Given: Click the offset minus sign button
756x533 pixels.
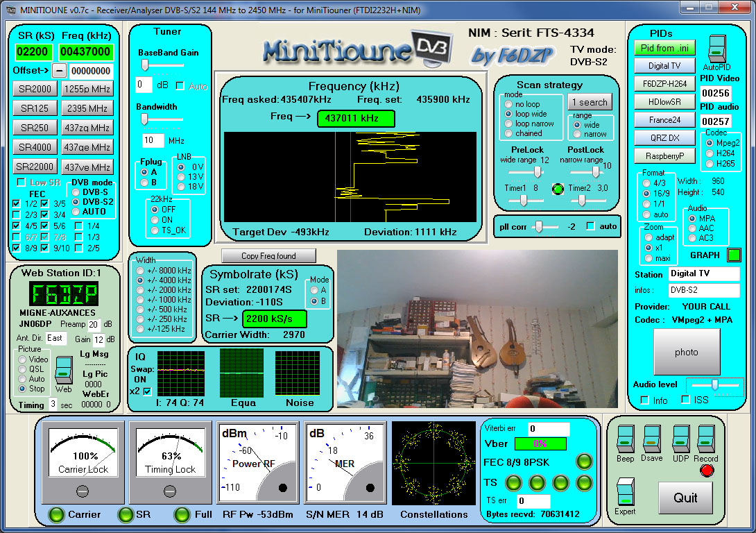Looking at the screenshot, I should [59, 70].
